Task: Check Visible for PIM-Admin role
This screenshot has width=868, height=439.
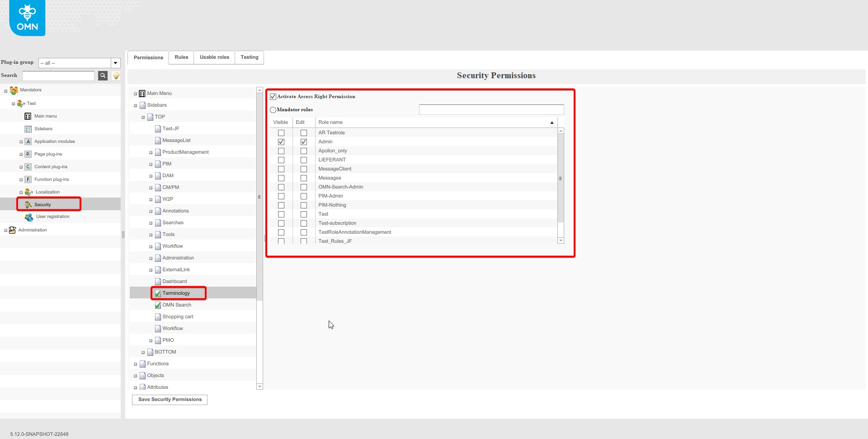Action: 281,196
